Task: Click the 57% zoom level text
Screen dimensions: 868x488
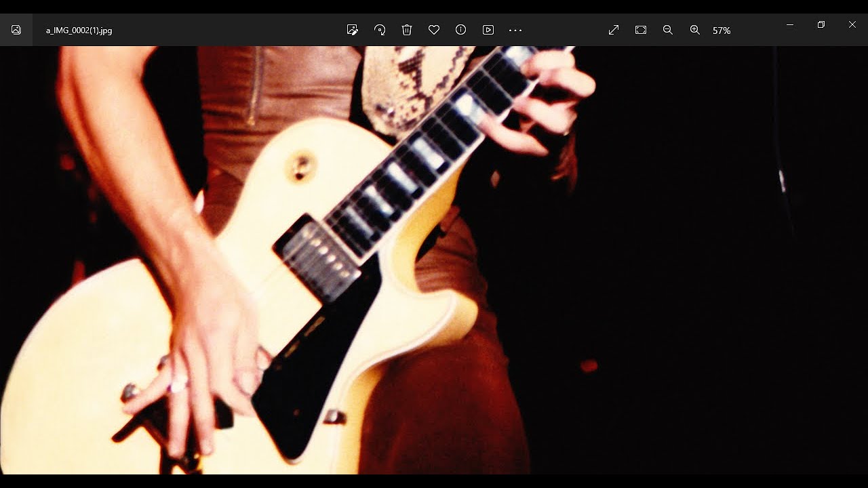Action: coord(722,30)
